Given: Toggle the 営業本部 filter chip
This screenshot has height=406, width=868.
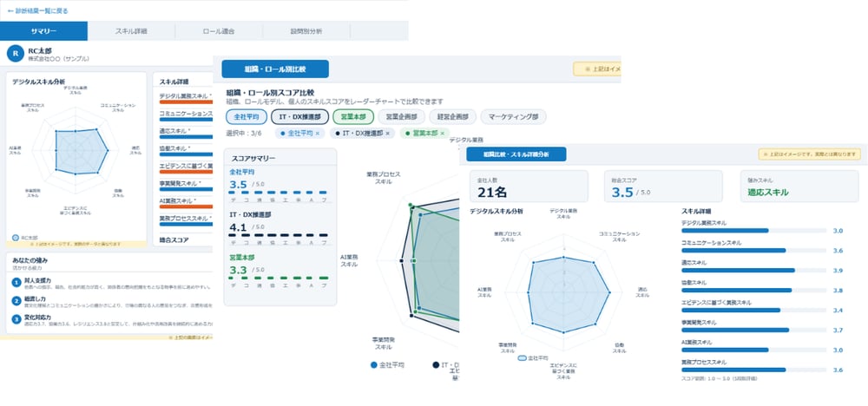Looking at the screenshot, I should (353, 117).
